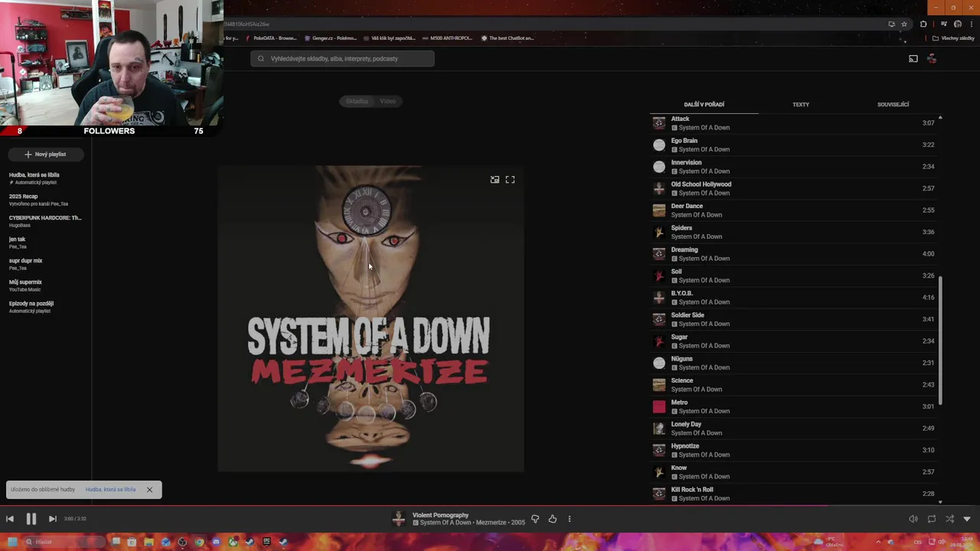Screen dimensions: 980x551
Task: Play Soldier Side from the queue
Action: [795, 319]
